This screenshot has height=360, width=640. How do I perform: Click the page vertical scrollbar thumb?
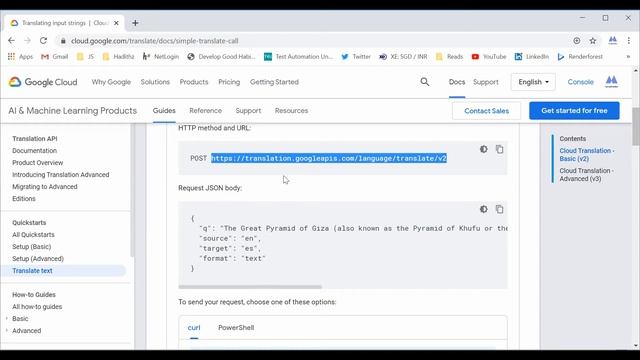tap(636, 126)
